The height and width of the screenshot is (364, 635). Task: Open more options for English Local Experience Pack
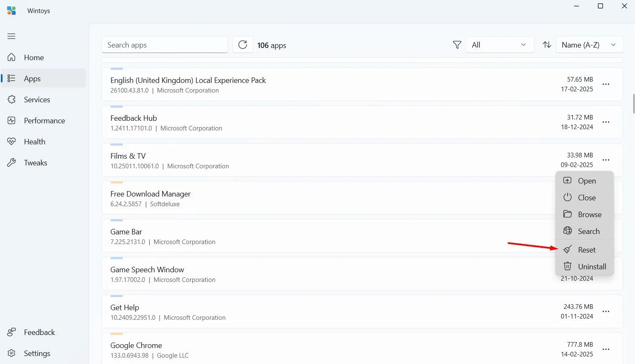pos(606,84)
